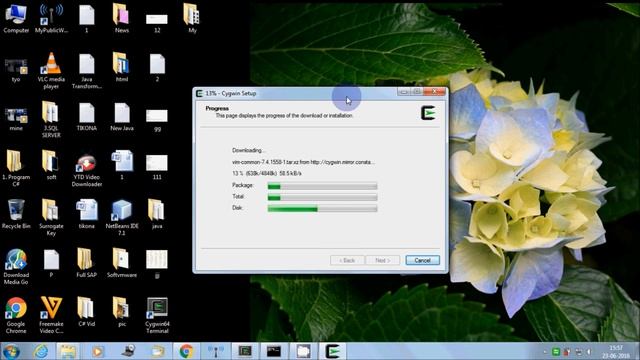Image resolution: width=640 pixels, height=360 pixels.
Task: Select the java folder next to NetBeans
Action: point(157,214)
